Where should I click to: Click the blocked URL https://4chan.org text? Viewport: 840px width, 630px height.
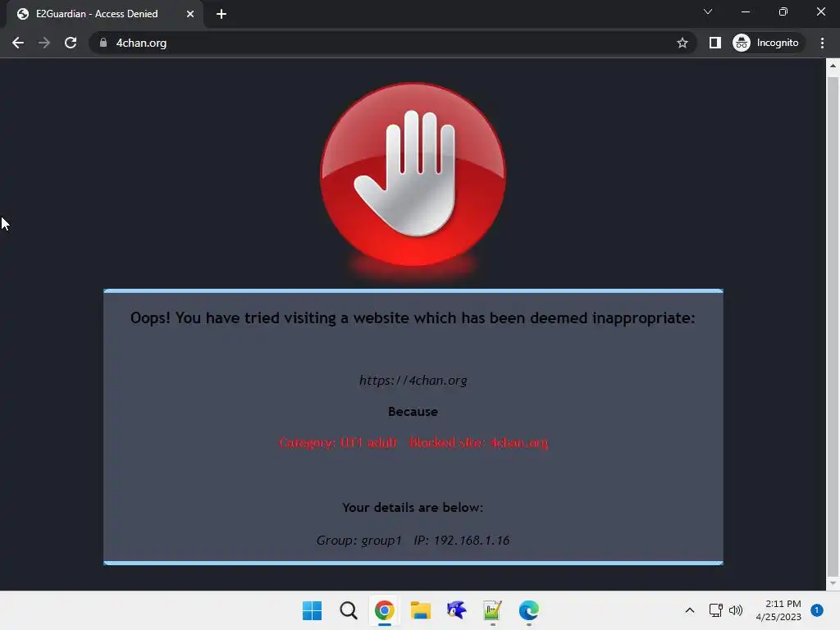click(413, 381)
